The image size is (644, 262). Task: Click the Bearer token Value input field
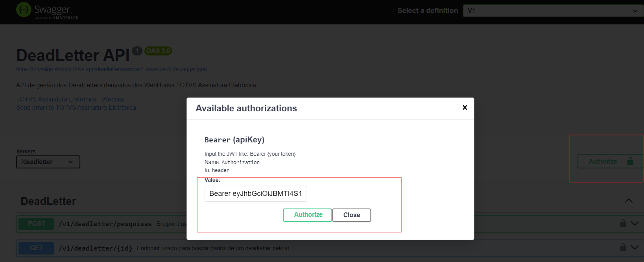[255, 194]
